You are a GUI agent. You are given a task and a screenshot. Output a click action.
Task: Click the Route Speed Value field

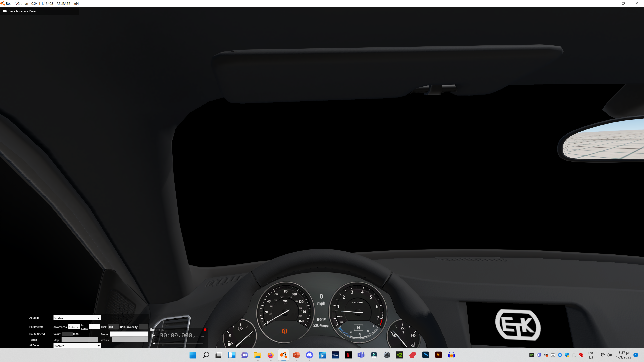tap(67, 334)
